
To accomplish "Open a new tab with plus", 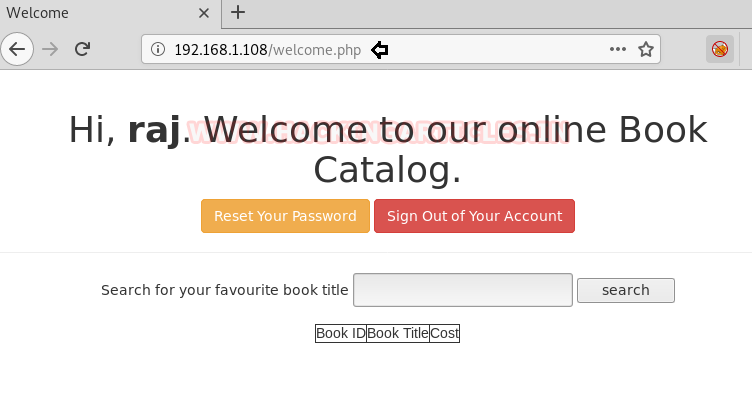I will (x=238, y=12).
